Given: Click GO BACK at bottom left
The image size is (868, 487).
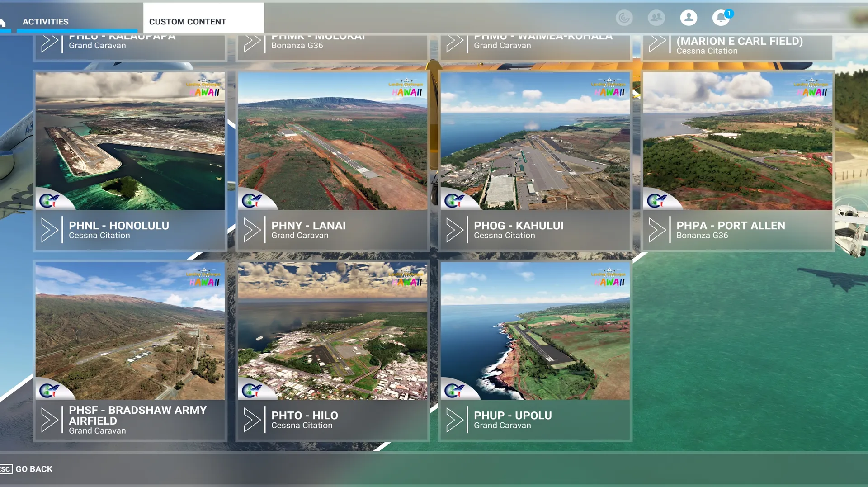Looking at the screenshot, I should click(x=34, y=469).
